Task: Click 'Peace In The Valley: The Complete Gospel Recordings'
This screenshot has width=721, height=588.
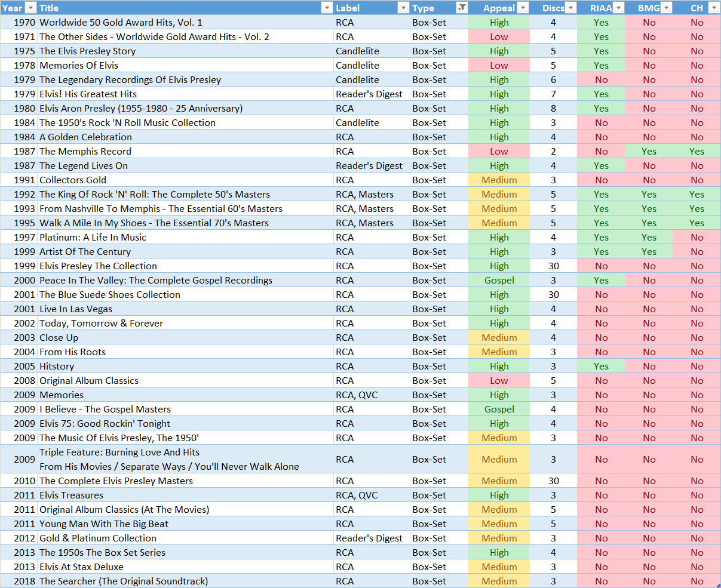Action: pos(156,280)
